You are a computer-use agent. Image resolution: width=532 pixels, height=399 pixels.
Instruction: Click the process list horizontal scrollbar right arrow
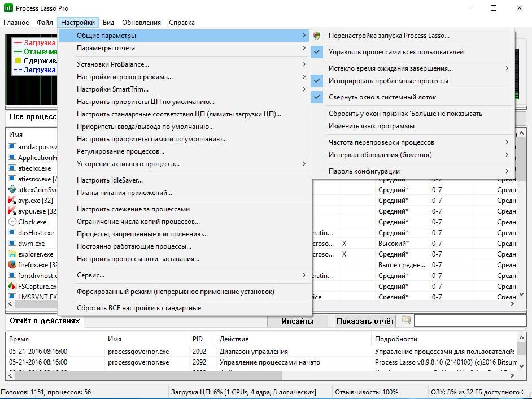pos(512,304)
